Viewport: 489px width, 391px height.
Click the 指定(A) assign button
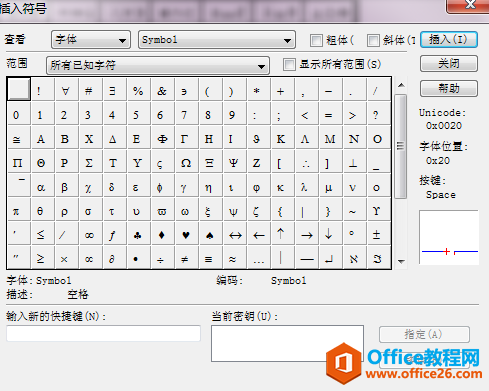coord(424,334)
